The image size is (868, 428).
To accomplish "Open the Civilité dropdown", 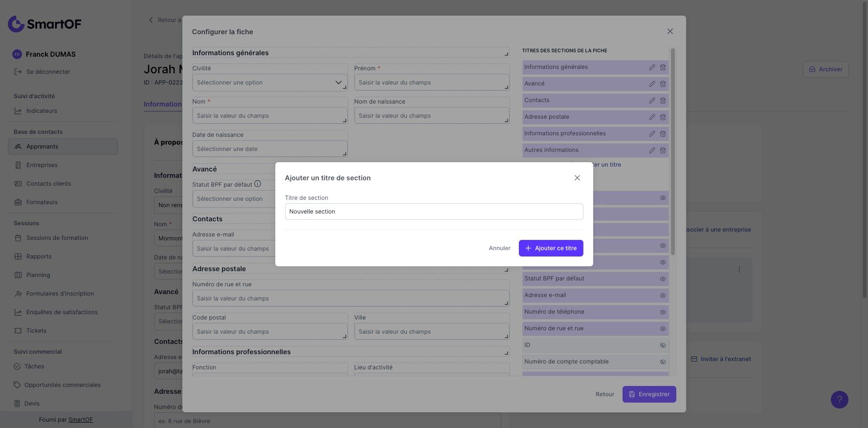I will (269, 83).
